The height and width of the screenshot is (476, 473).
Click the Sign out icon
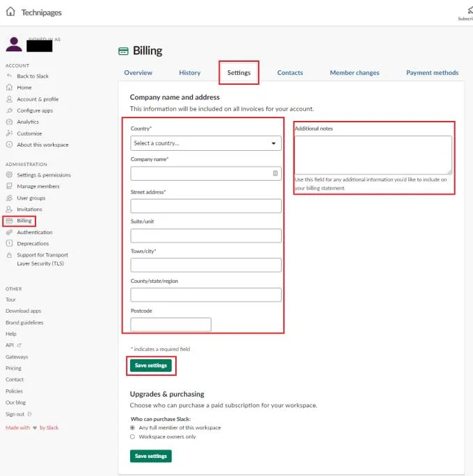tap(29, 414)
